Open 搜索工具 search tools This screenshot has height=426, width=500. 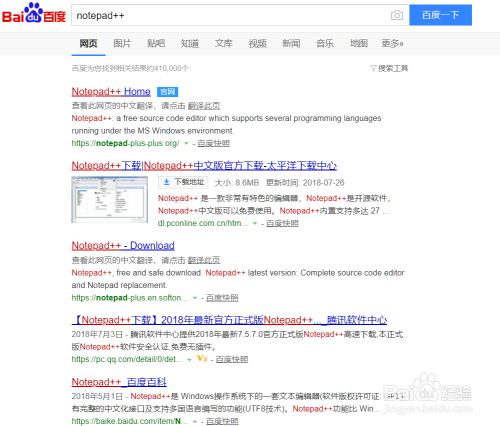pos(393,68)
